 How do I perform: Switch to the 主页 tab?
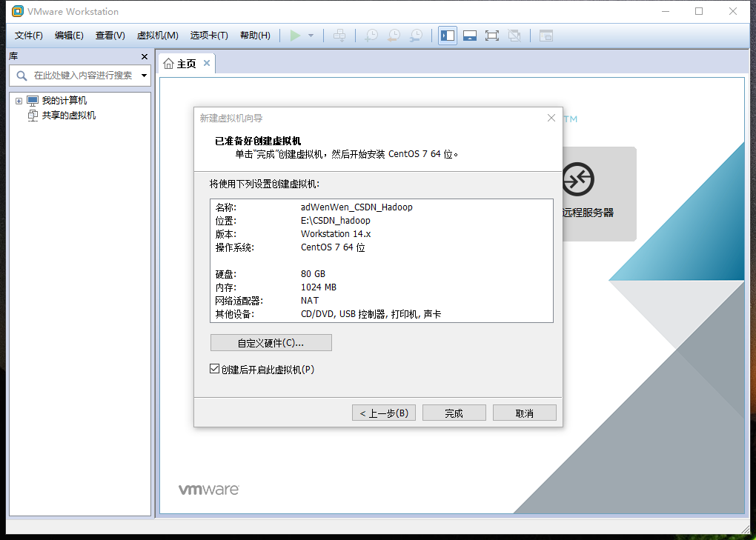point(187,64)
